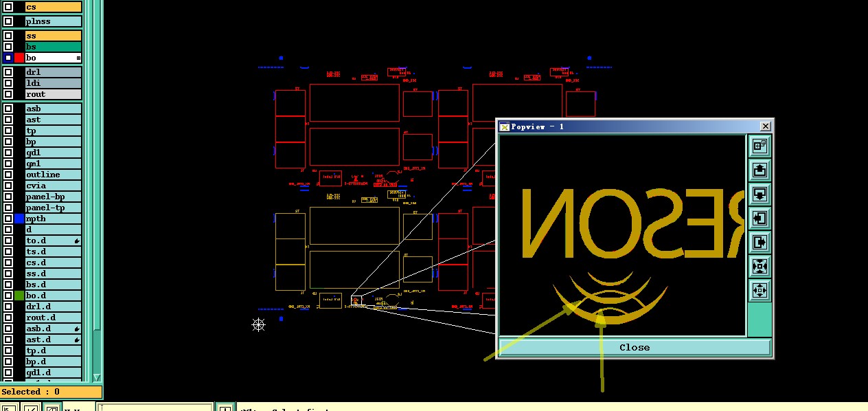Select the cs layer name

pyautogui.click(x=54, y=7)
